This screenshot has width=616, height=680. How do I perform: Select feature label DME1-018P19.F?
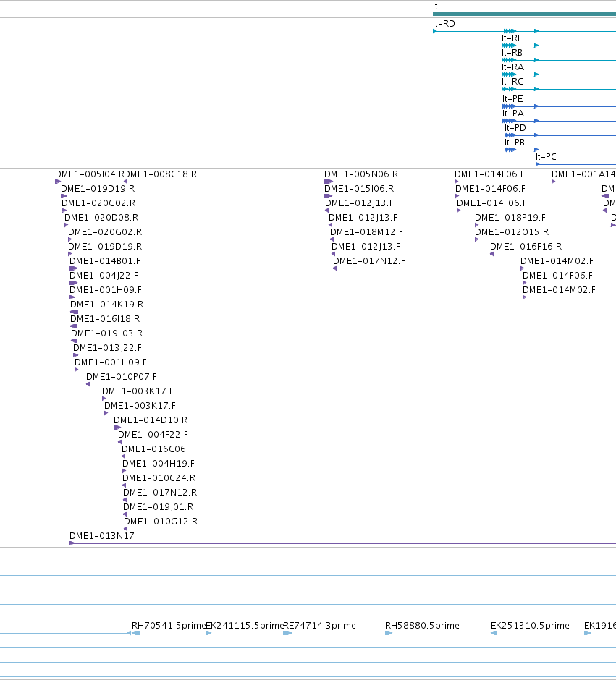coord(510,217)
